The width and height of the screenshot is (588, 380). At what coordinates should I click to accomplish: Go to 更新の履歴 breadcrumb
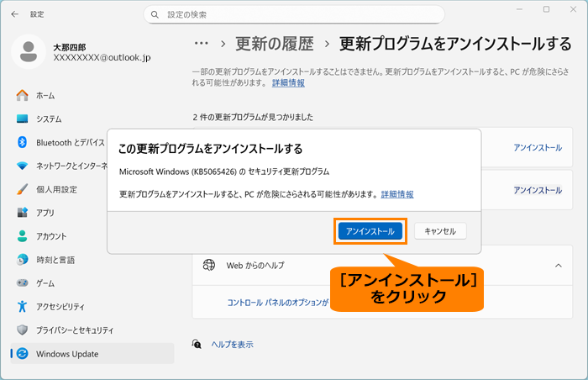275,44
